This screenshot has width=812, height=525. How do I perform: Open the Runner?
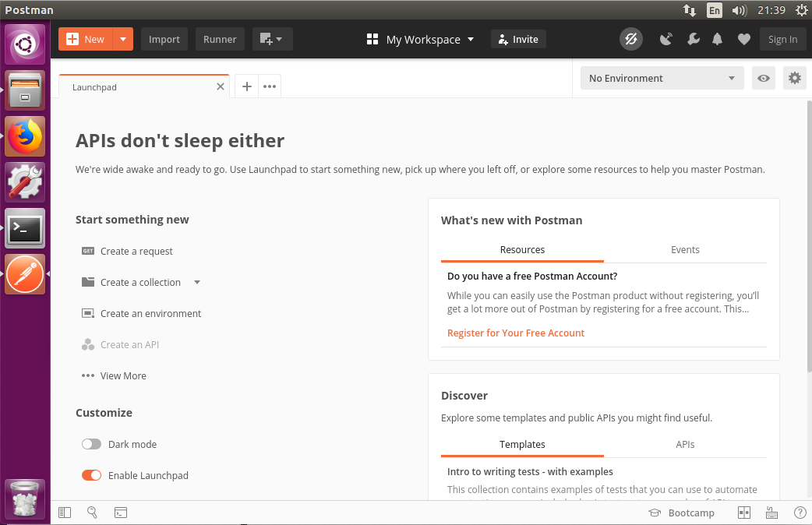pos(220,40)
